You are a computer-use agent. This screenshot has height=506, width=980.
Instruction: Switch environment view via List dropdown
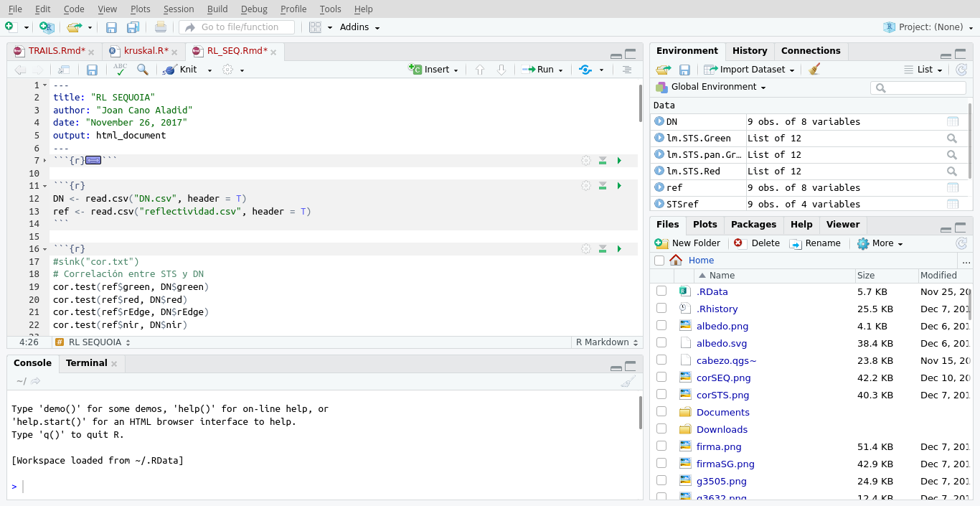point(924,70)
